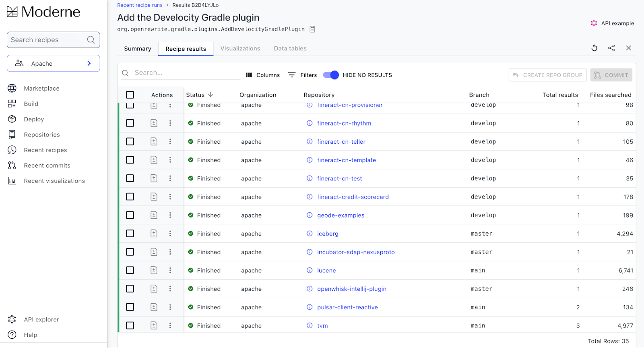Image resolution: width=644 pixels, height=348 pixels.
Task: Click the Recent recipes clock icon
Action: coord(12,150)
